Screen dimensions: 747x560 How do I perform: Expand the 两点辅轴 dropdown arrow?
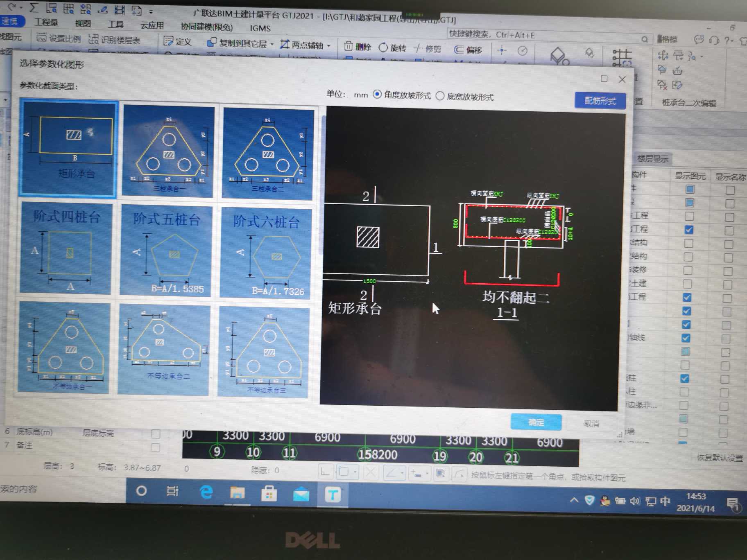tap(329, 45)
